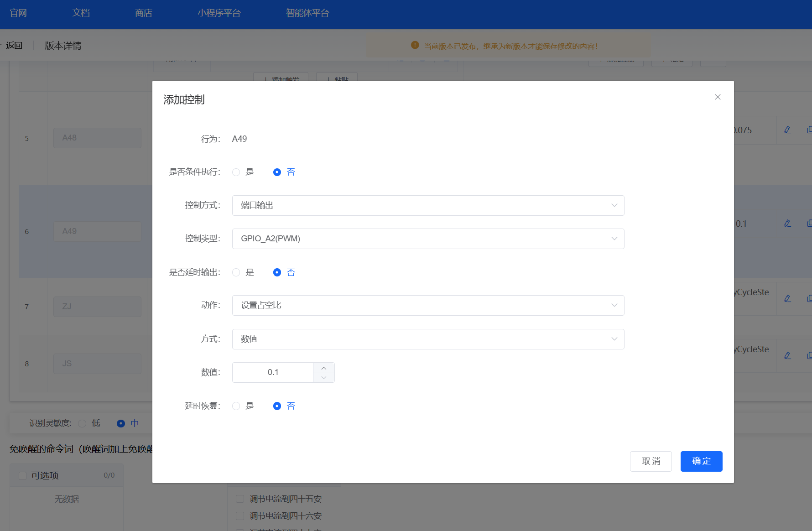Edit the second DutyCycleSte control
Screen dimensions: 812x531
pos(787,355)
